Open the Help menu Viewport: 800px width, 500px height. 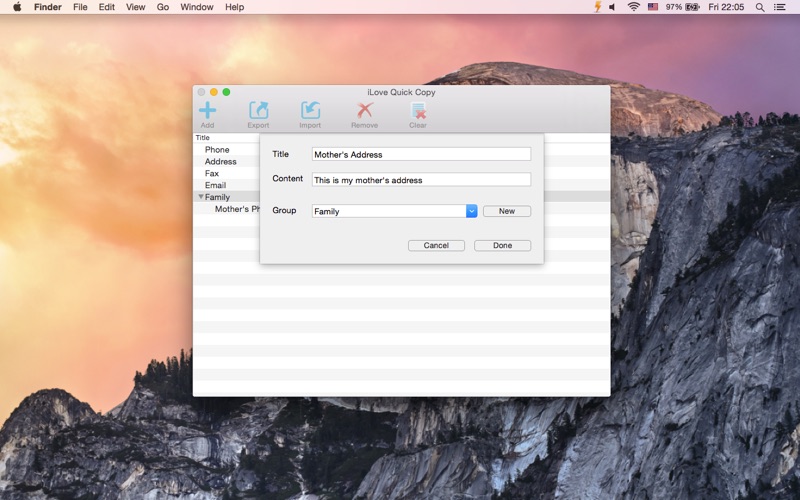tap(234, 7)
